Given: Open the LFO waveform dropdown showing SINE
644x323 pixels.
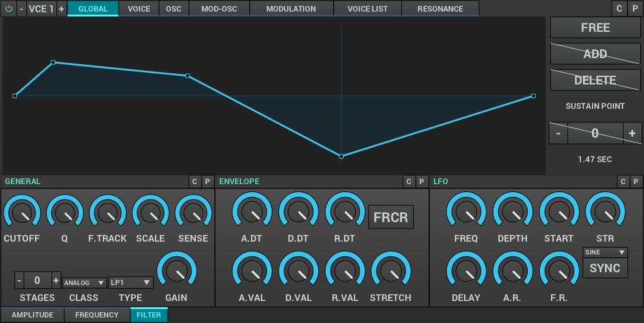Looking at the screenshot, I should point(604,252).
